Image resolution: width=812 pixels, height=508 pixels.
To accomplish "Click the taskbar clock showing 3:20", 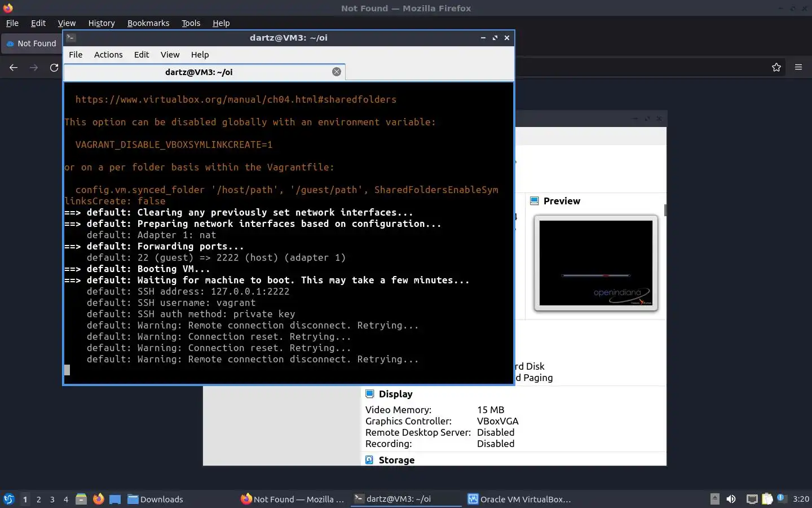I will tap(801, 499).
